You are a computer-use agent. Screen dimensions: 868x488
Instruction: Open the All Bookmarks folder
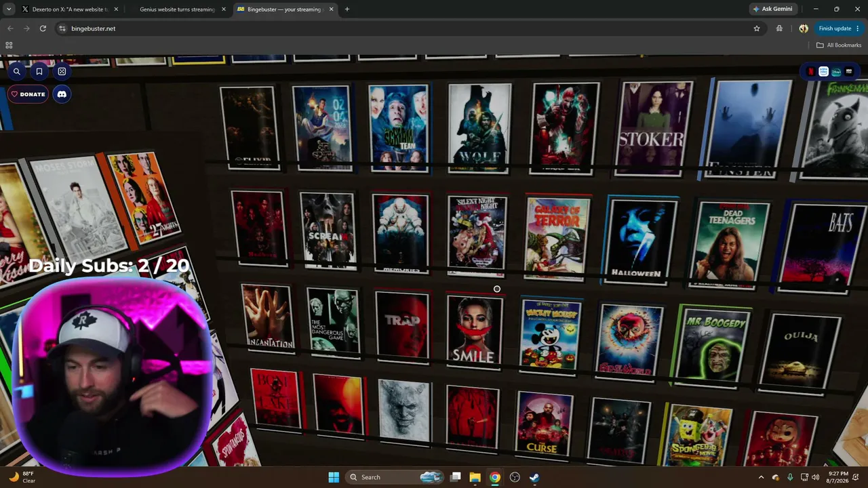tap(839, 45)
